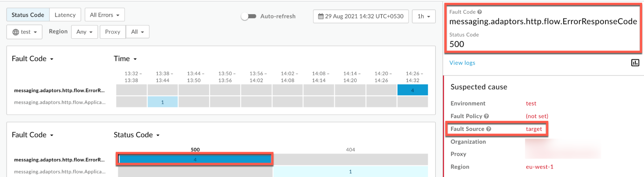The width and height of the screenshot is (644, 177).
Task: Open the Status Code axis dropdown
Action: 136,135
